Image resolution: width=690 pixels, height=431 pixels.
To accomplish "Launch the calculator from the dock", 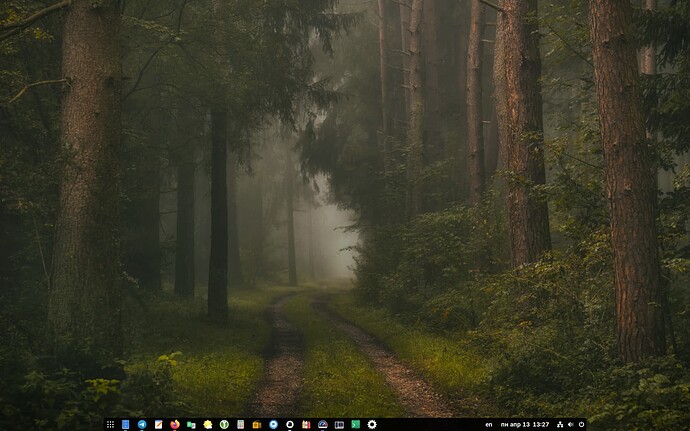I will coord(240,424).
